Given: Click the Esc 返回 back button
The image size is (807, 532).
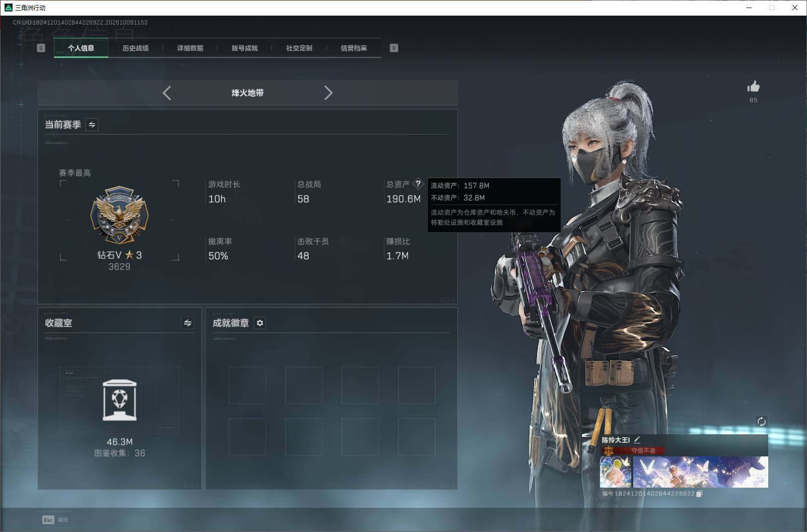Looking at the screenshot, I should [55, 519].
